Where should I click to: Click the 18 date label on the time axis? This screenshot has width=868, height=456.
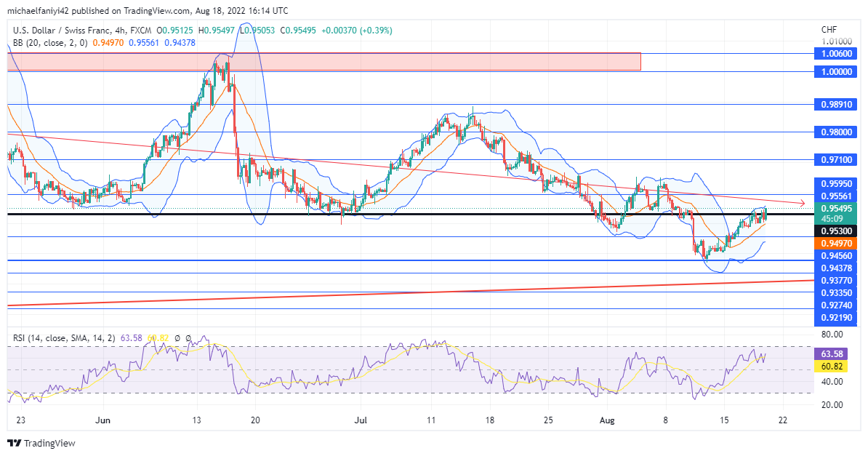(x=489, y=420)
